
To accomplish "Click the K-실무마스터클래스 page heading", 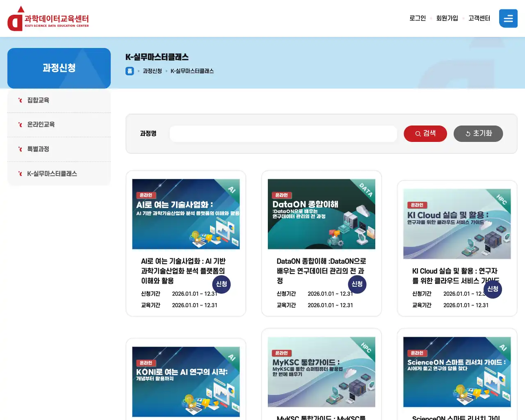I will tap(157, 57).
